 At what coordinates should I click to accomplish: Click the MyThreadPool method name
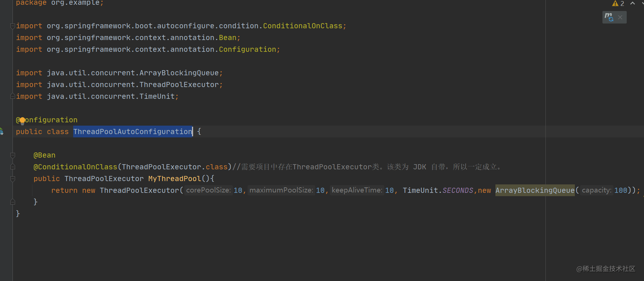(174, 179)
